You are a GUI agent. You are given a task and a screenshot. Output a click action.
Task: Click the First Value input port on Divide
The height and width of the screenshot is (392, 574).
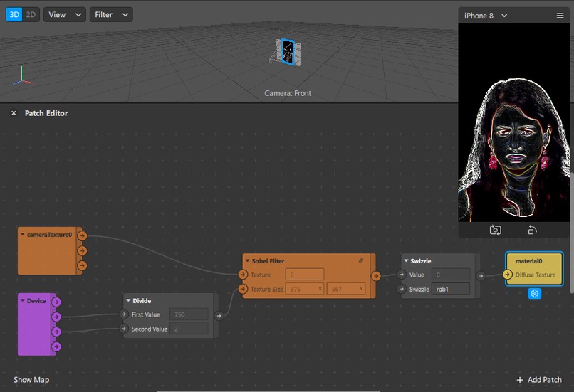[x=123, y=314]
